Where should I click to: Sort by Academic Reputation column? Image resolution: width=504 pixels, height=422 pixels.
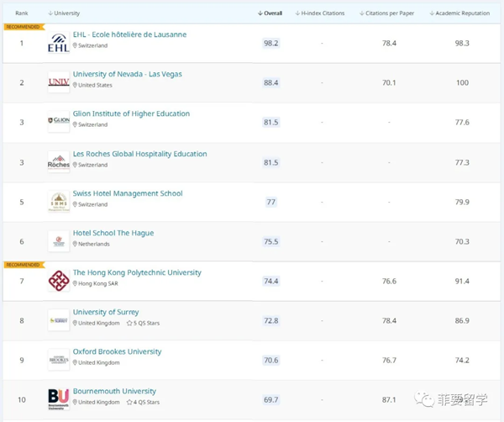pos(459,13)
